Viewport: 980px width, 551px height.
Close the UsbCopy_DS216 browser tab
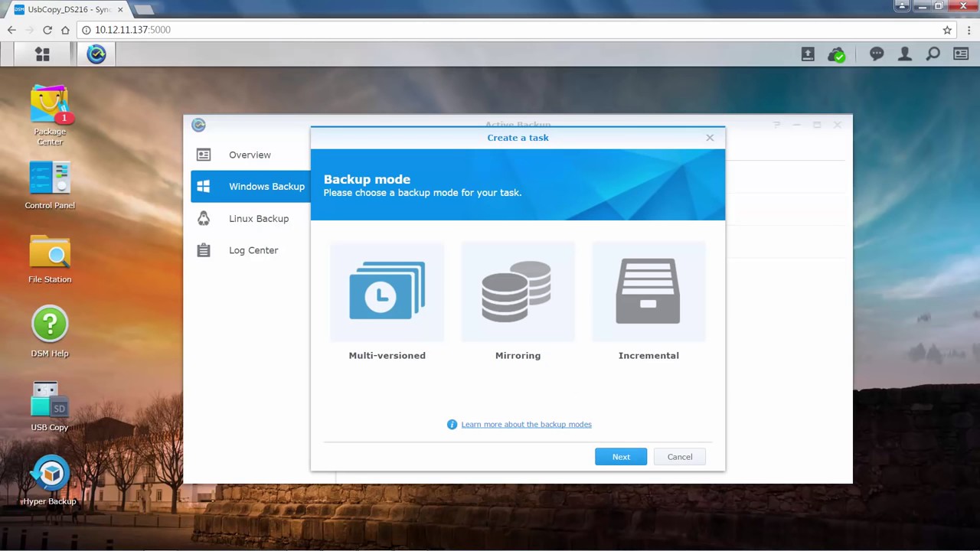(120, 10)
